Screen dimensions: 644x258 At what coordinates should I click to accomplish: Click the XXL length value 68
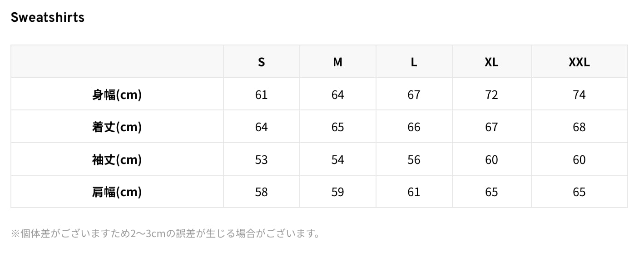click(x=579, y=127)
